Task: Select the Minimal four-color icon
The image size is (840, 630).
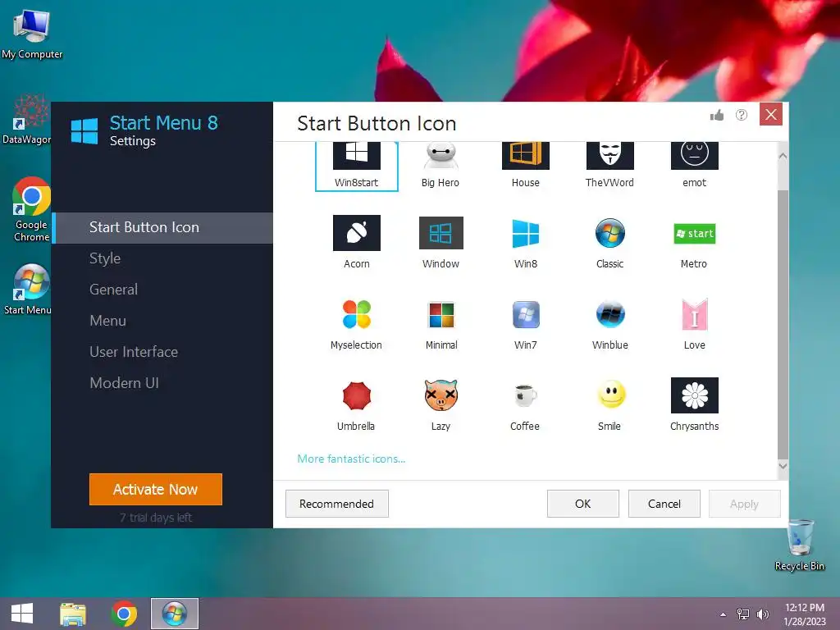Action: tap(441, 323)
